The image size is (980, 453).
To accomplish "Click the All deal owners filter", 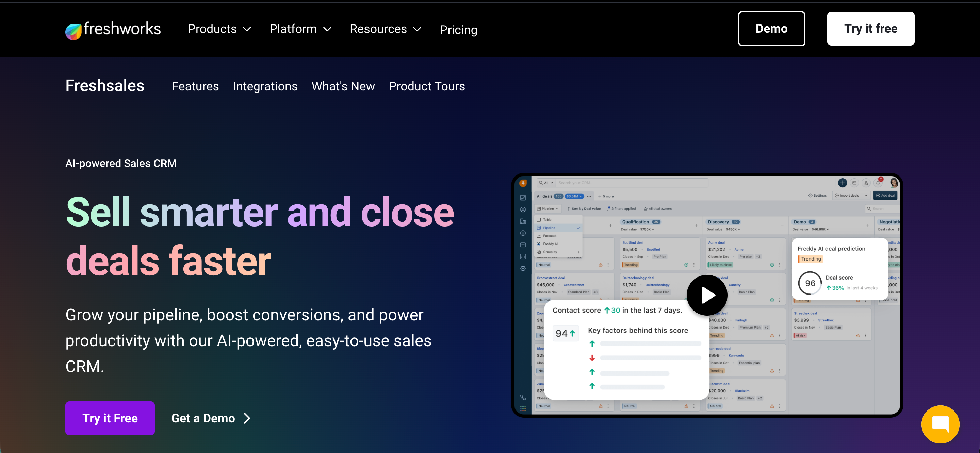I will click(x=657, y=209).
